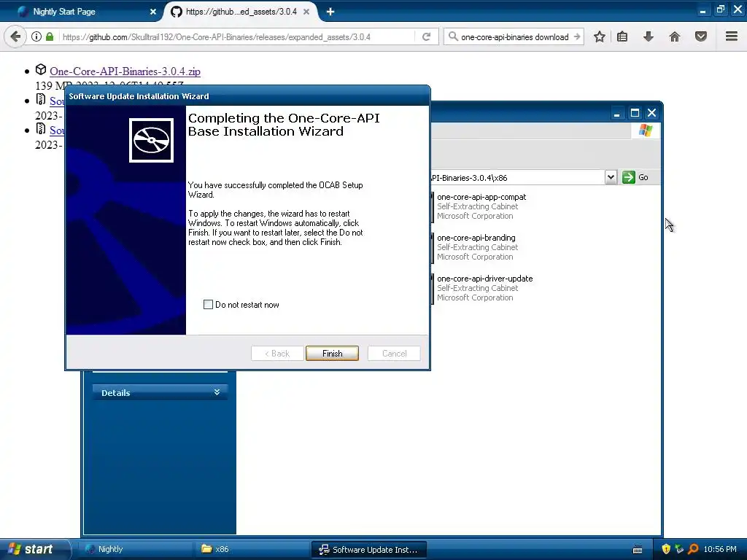Click the wizard disc setup icon
This screenshot has height=560, width=747.
(x=151, y=141)
